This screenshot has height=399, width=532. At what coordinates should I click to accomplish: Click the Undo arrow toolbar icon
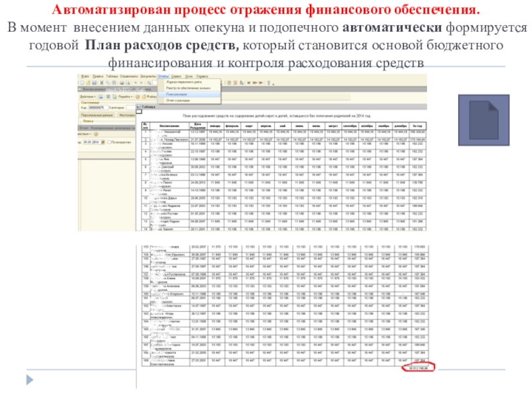point(135,82)
